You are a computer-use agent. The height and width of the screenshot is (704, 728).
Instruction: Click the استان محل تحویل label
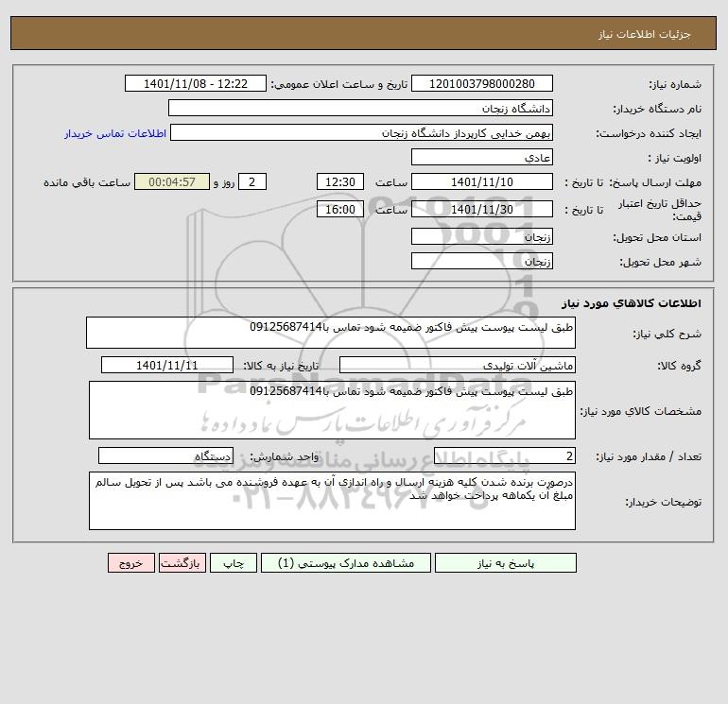[657, 237]
